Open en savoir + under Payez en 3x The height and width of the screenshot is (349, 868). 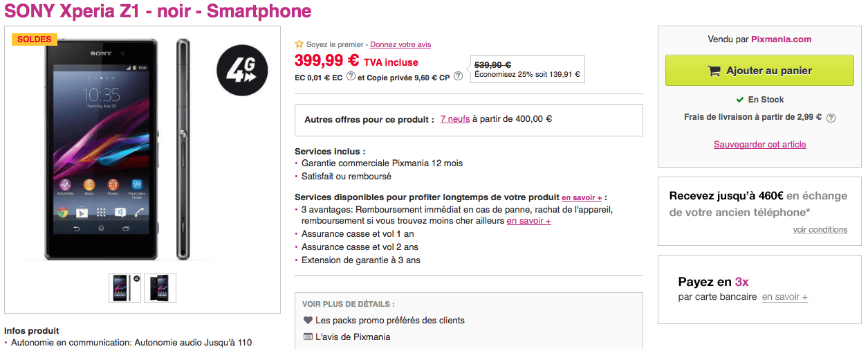pyautogui.click(x=784, y=297)
